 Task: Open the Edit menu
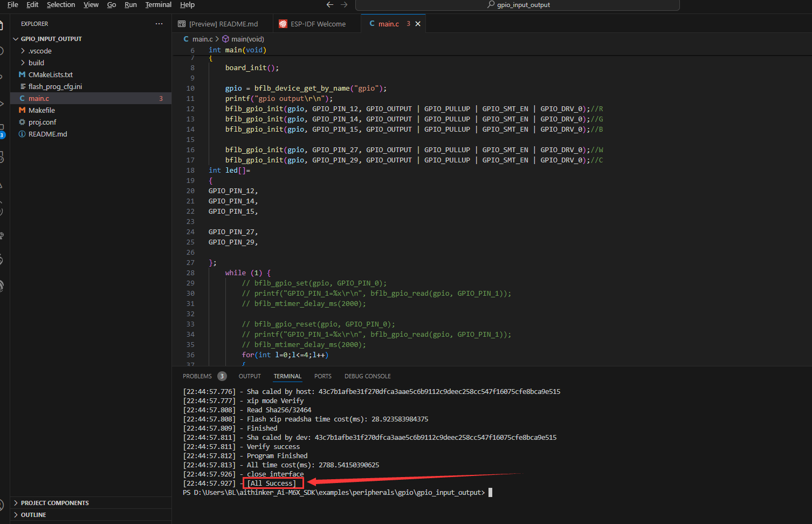32,4
